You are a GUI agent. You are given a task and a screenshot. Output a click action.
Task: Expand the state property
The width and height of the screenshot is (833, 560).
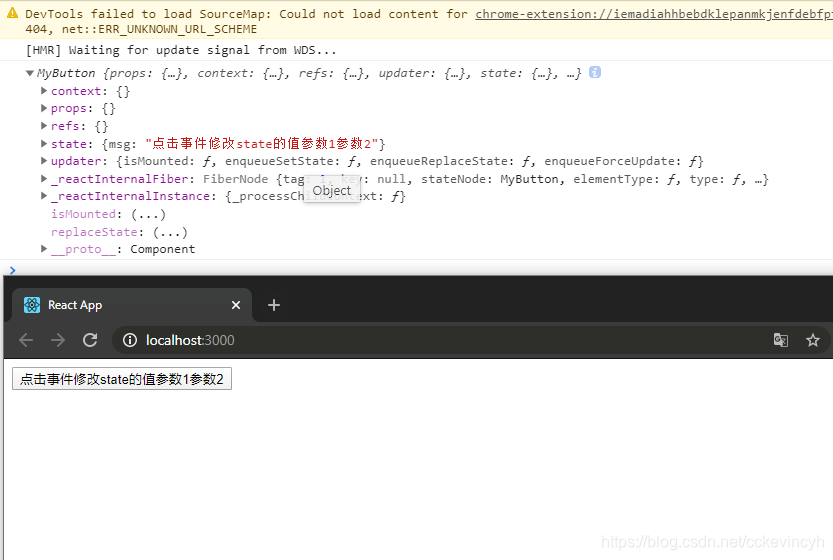44,143
